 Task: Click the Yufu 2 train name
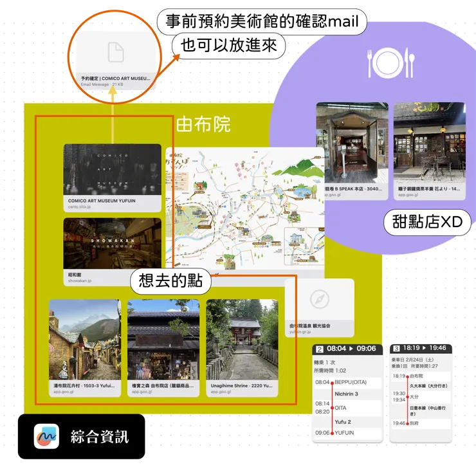343,422
